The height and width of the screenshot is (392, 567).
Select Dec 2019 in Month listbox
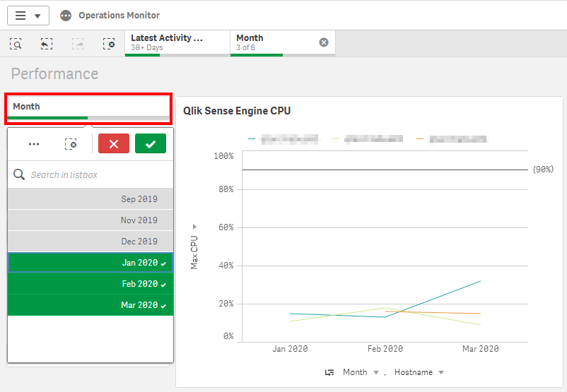tap(90, 242)
